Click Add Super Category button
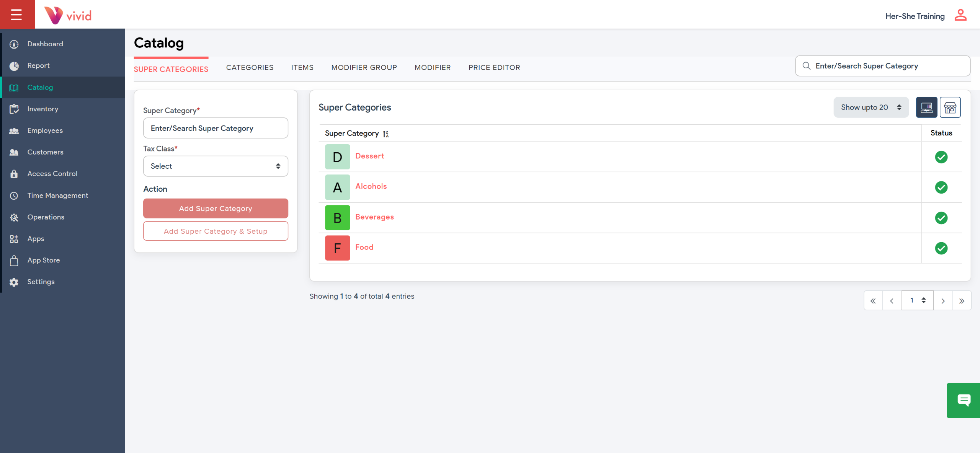This screenshot has height=453, width=980. pos(216,209)
